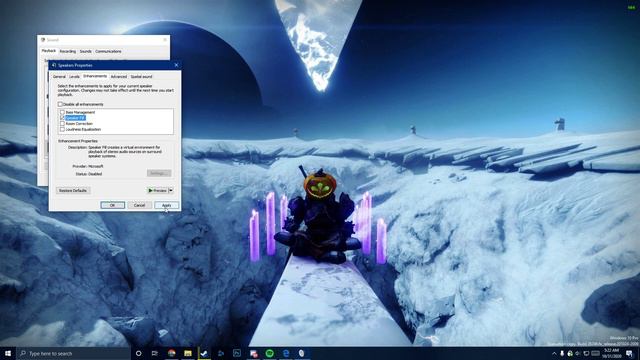This screenshot has height=360, width=640.
Task: Close the Speakers Properties dialog
Action: [176, 65]
